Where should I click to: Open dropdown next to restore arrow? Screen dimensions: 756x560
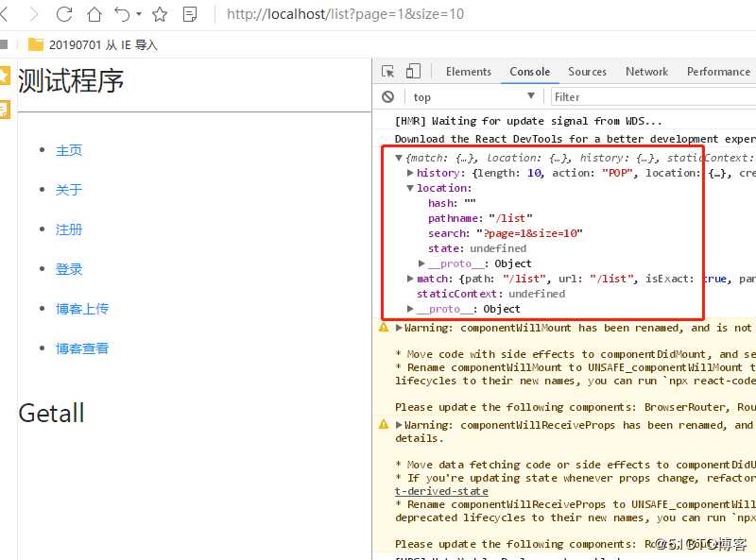[x=139, y=14]
